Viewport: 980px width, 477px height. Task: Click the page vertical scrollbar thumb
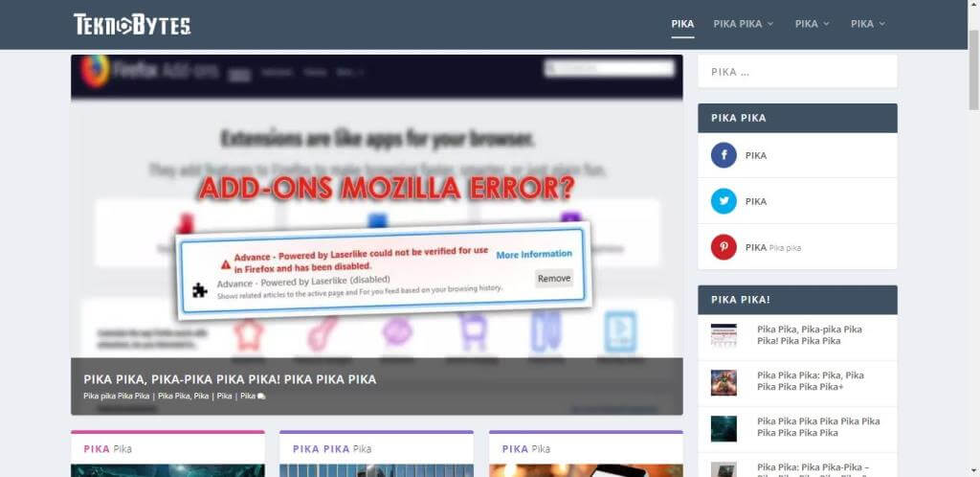973,69
